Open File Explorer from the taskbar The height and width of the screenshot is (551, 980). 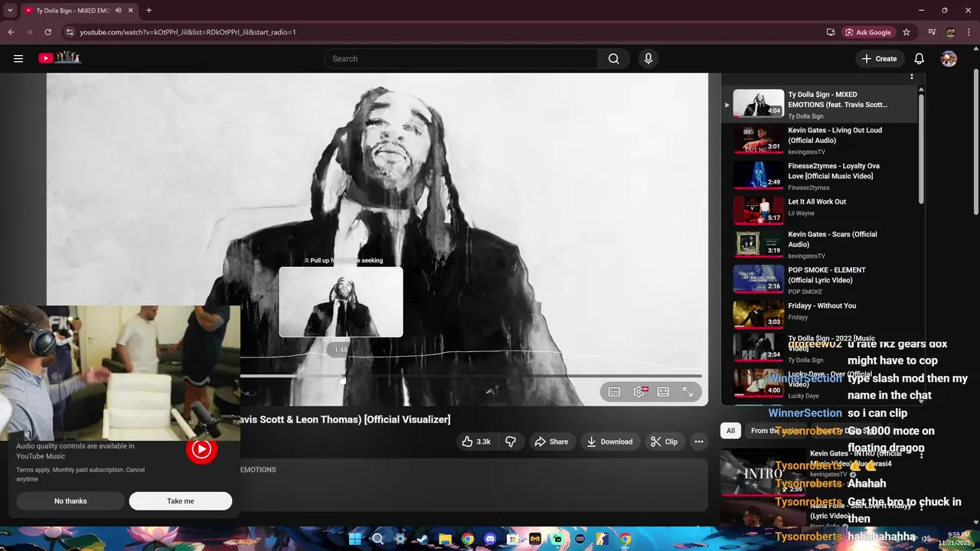445,539
